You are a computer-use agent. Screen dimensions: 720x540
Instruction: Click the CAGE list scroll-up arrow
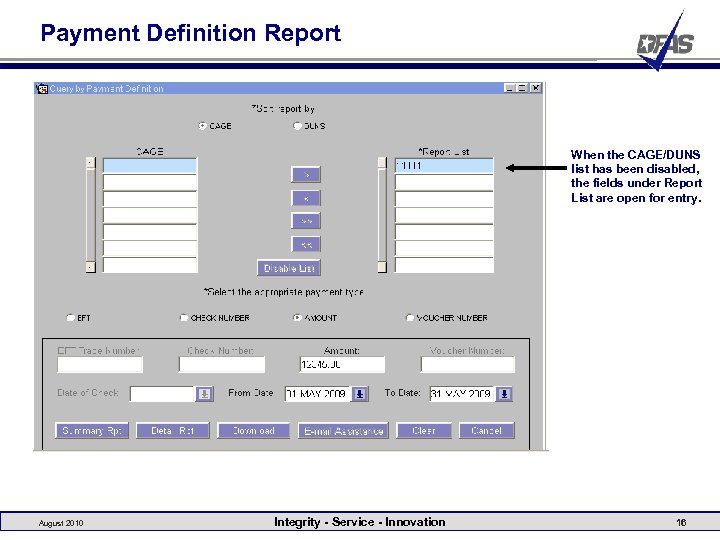pos(90,163)
